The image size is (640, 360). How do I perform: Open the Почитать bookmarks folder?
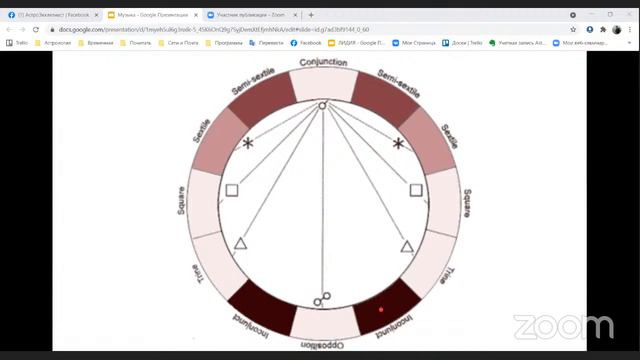coord(136,43)
